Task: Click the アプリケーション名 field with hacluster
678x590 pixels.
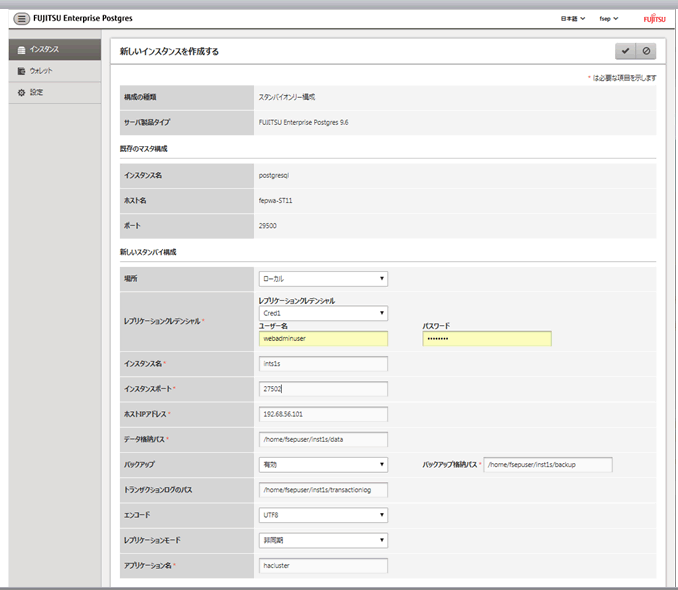Action: click(323, 566)
